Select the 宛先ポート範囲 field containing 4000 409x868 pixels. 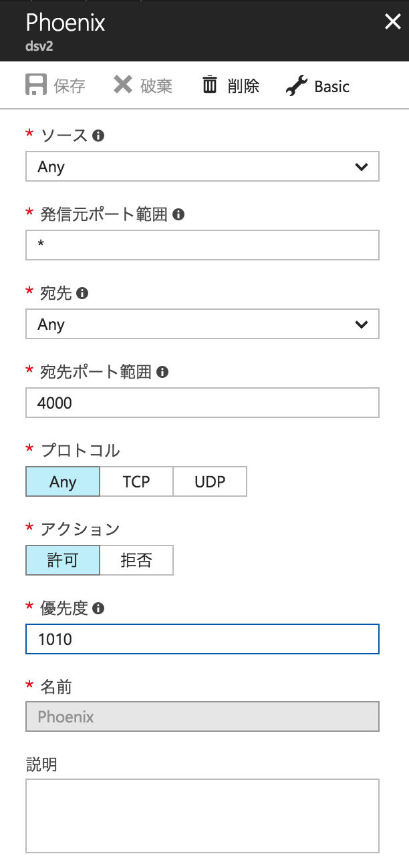(200, 403)
